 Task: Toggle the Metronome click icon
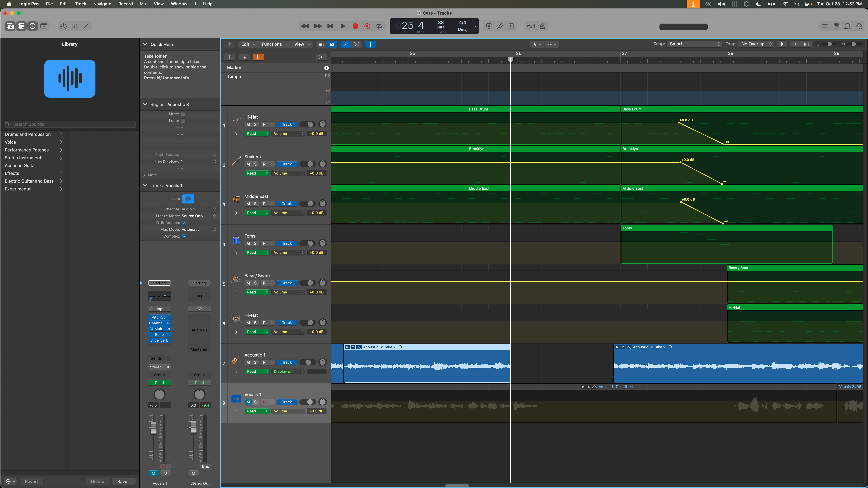(542, 26)
